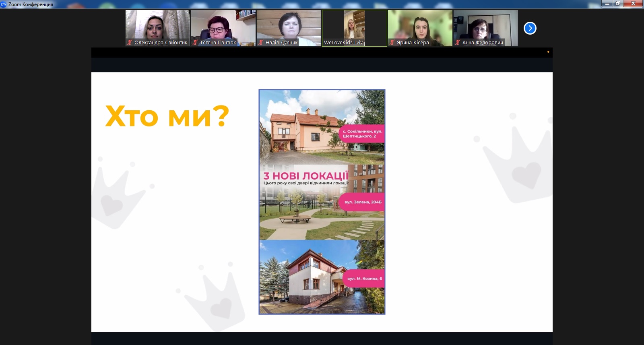Click the 'вул. М. Козика, 6' label
644x345 pixels.
(364, 279)
